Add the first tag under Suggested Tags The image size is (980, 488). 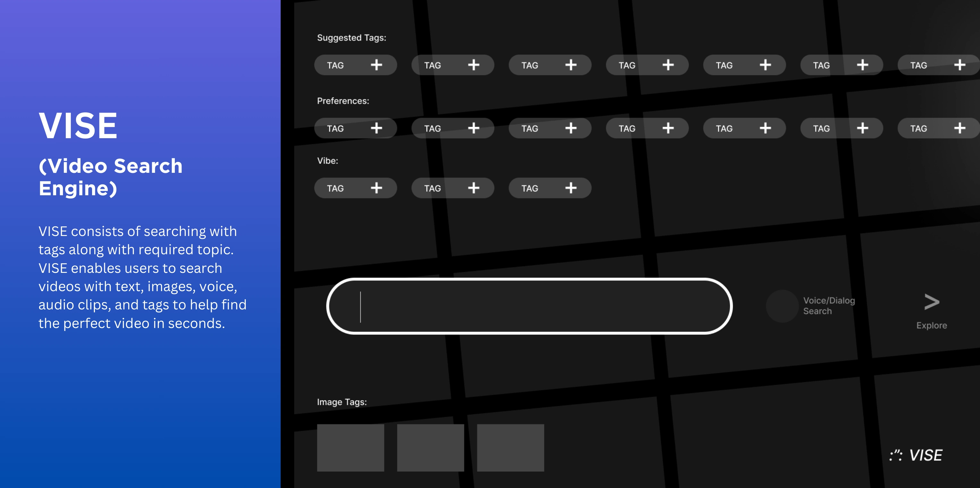click(376, 65)
